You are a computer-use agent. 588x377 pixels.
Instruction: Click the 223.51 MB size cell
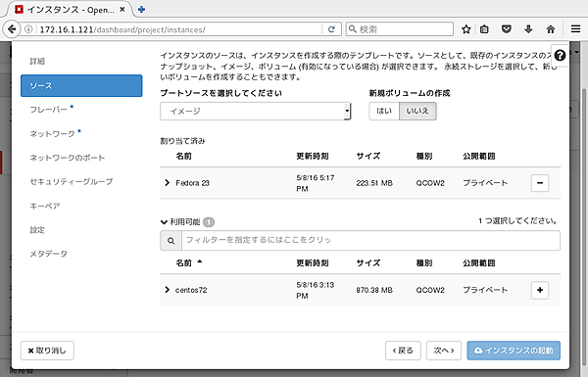coord(374,183)
